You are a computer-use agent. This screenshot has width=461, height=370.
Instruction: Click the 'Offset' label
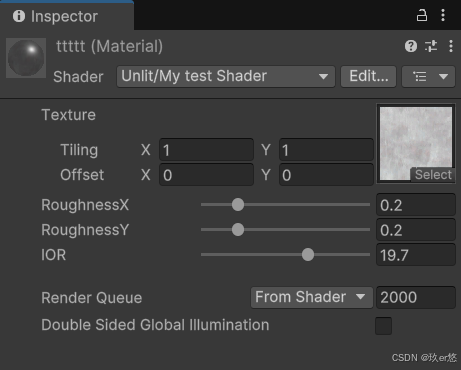[x=82, y=175]
